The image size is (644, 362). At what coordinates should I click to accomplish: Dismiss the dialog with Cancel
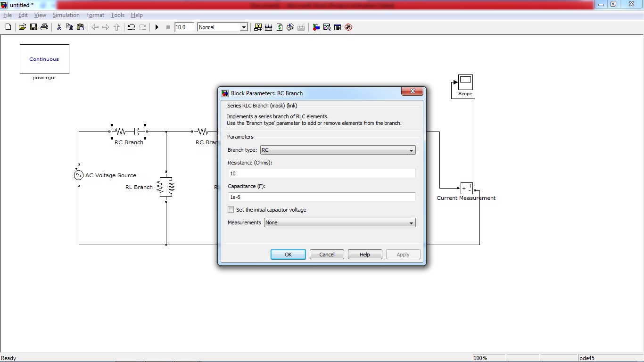tap(326, 254)
